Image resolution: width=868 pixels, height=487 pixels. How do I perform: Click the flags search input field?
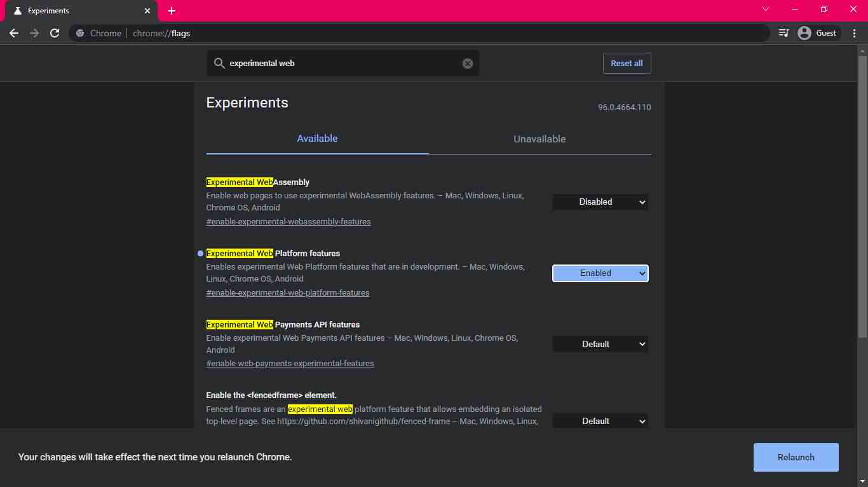point(343,64)
